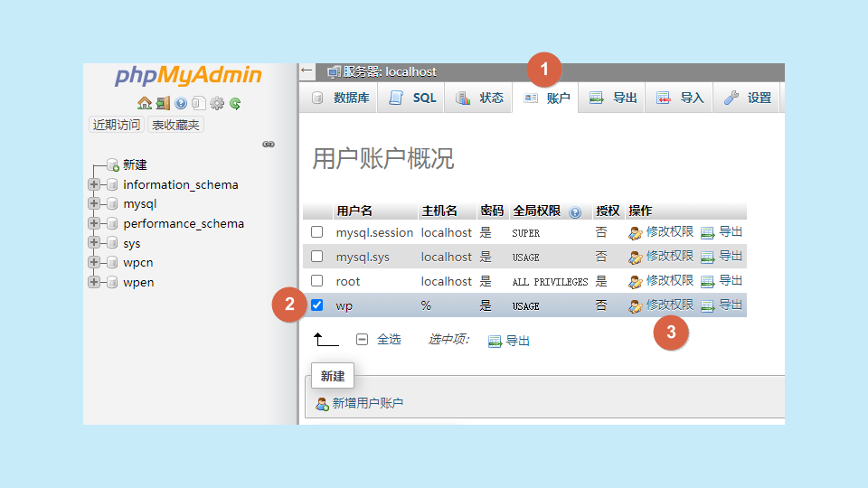Check the mysql.session user checkbox
Viewport: 868px width, 488px height.
coord(316,232)
